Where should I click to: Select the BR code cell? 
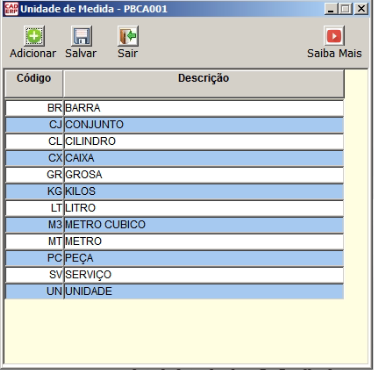tap(34, 108)
